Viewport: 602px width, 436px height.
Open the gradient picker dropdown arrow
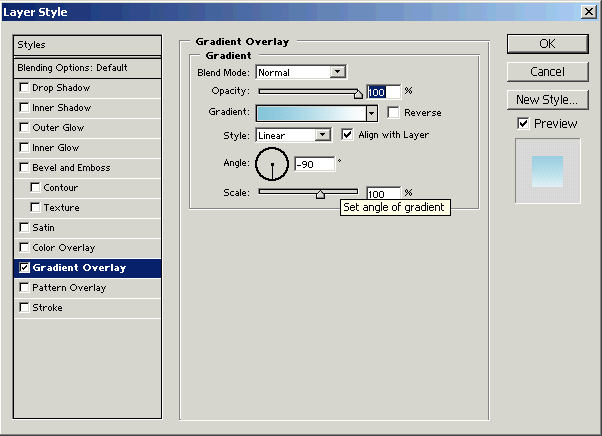(371, 113)
